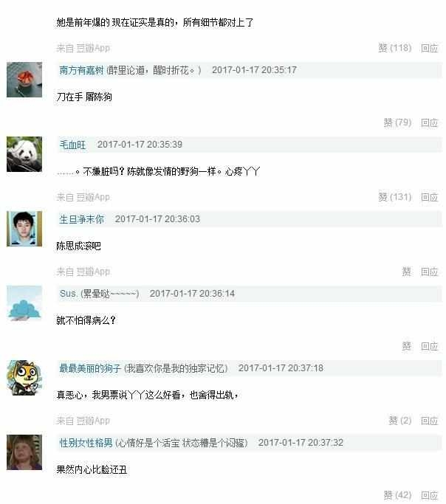
Task: Visit 生旦净末你's user profile link
Action: coord(81,219)
